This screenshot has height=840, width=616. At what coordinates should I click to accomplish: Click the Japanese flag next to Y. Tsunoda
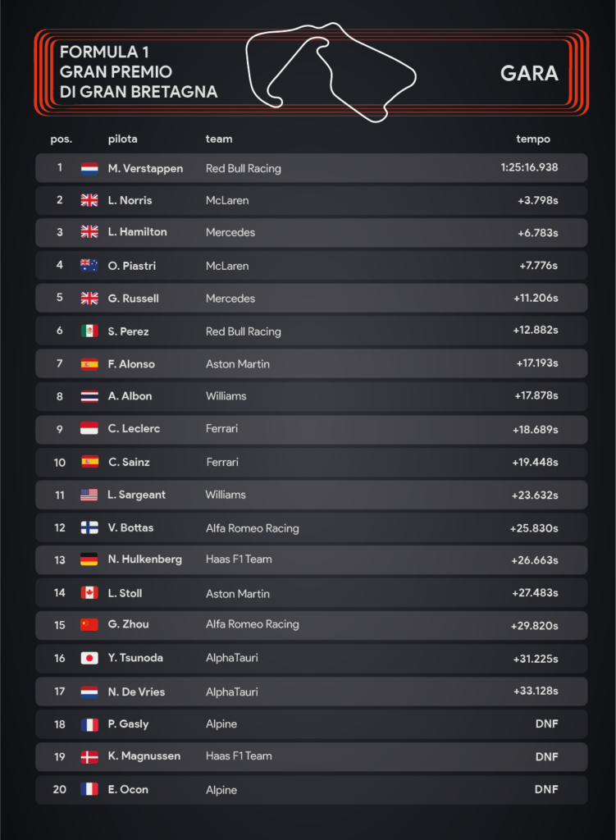pos(89,658)
